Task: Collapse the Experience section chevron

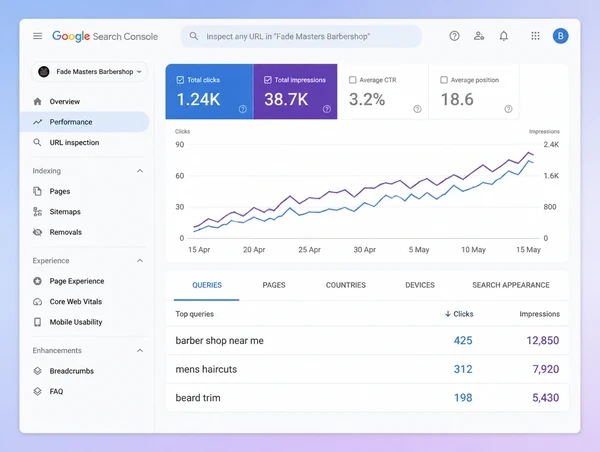Action: coord(140,261)
